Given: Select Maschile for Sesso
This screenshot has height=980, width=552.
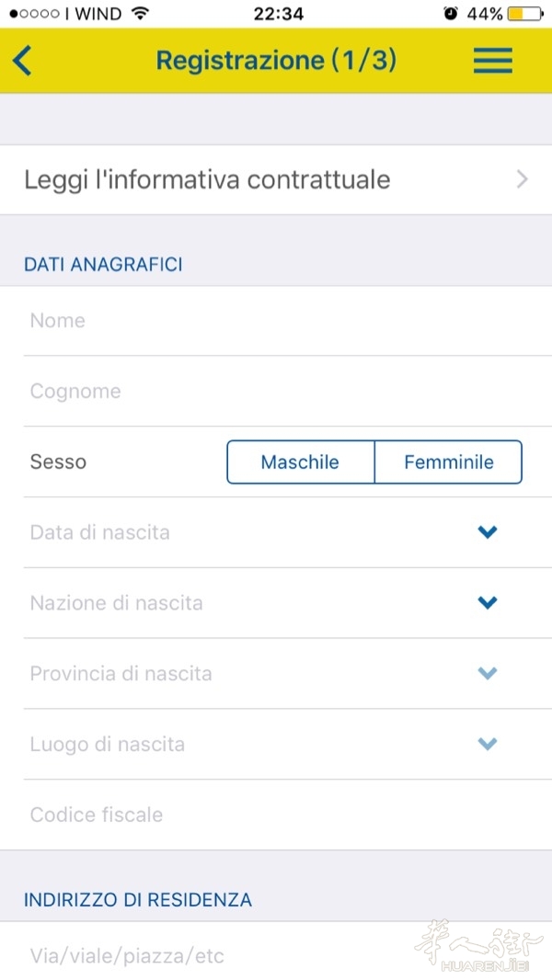Looking at the screenshot, I should point(300,462).
